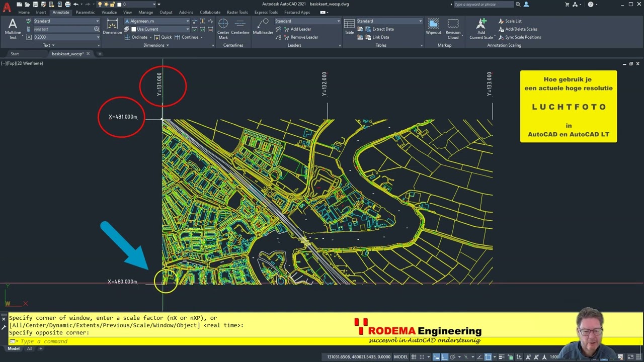The height and width of the screenshot is (362, 644).
Task: Click the New drawing icon
Action: pyautogui.click(x=20, y=5)
